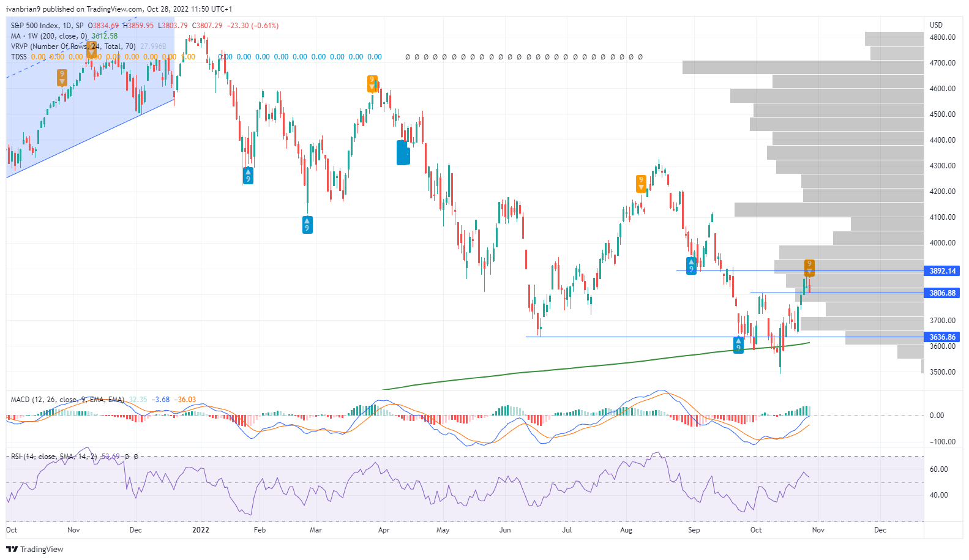Image resolution: width=969 pixels, height=560 pixels.
Task: Click orange 9 marker inside blue channel near Nov
Action: 62,77
